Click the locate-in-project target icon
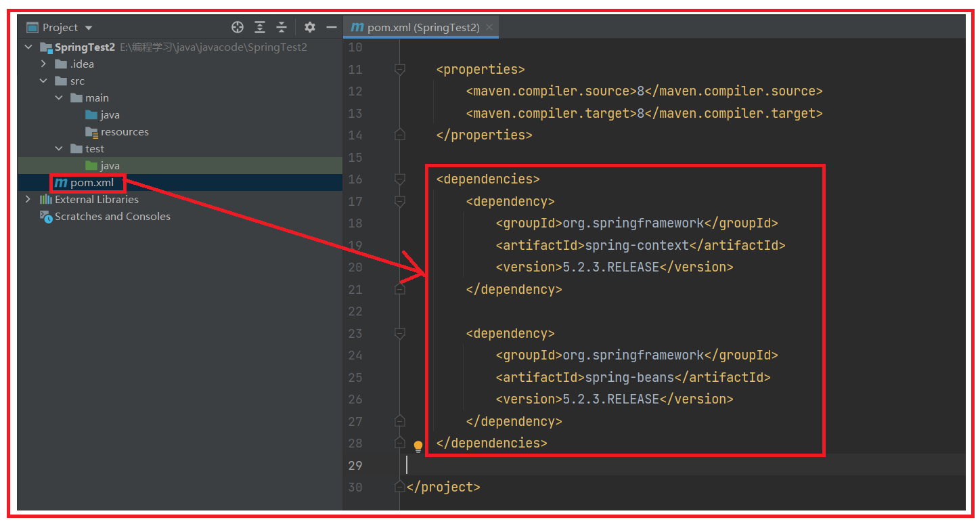This screenshot has height=522, width=980. (238, 27)
